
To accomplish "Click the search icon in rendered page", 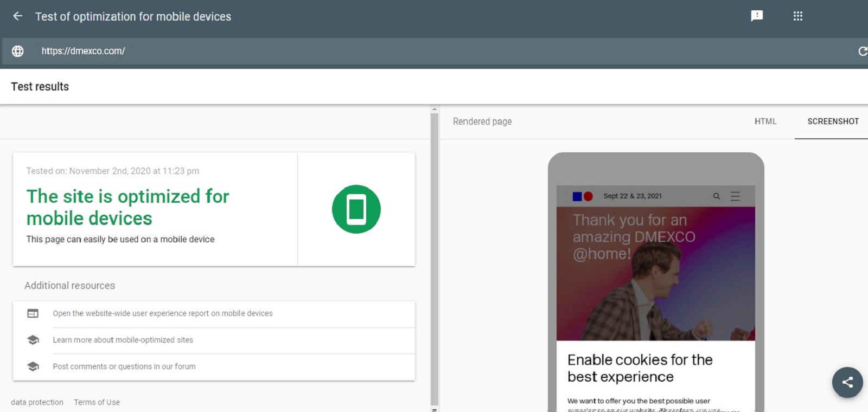I will 716,196.
